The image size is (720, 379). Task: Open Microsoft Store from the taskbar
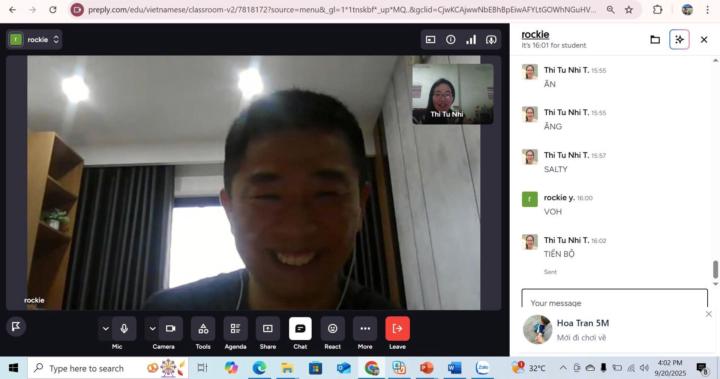[x=315, y=368]
